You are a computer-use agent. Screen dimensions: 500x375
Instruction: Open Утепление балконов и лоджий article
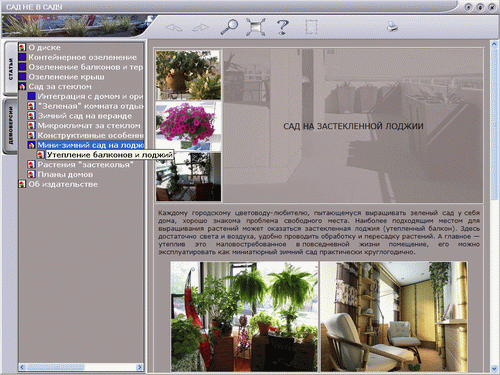pos(109,155)
